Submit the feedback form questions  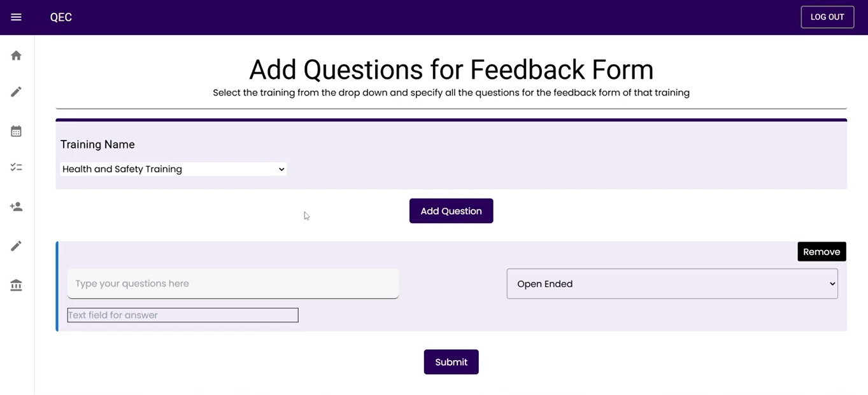pyautogui.click(x=451, y=362)
